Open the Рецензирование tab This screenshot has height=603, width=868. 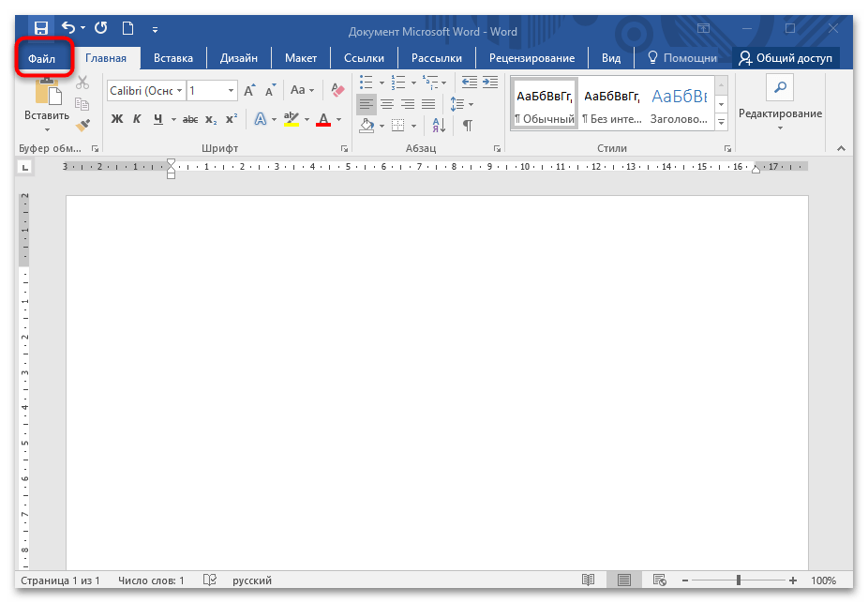(x=531, y=58)
